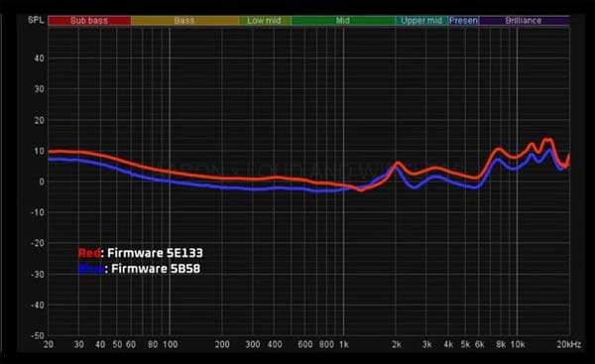Click the Sub bass frequency band label
Image resolution: width=595 pixels, height=364 pixels.
coord(89,21)
